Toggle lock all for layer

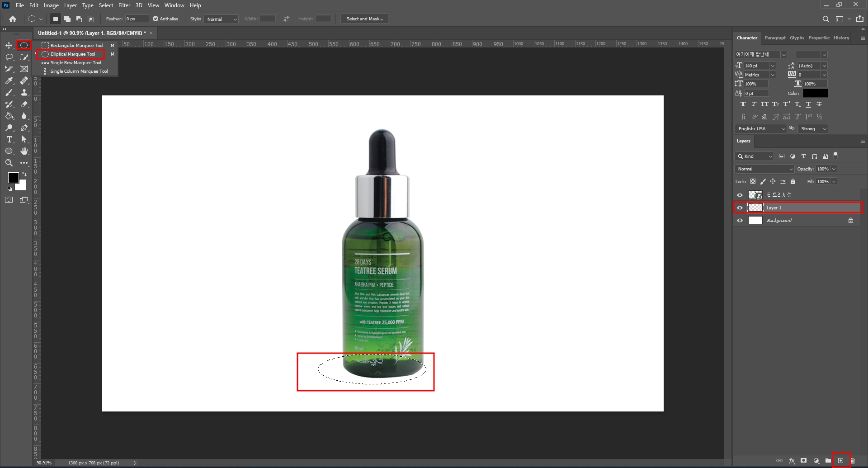point(793,182)
